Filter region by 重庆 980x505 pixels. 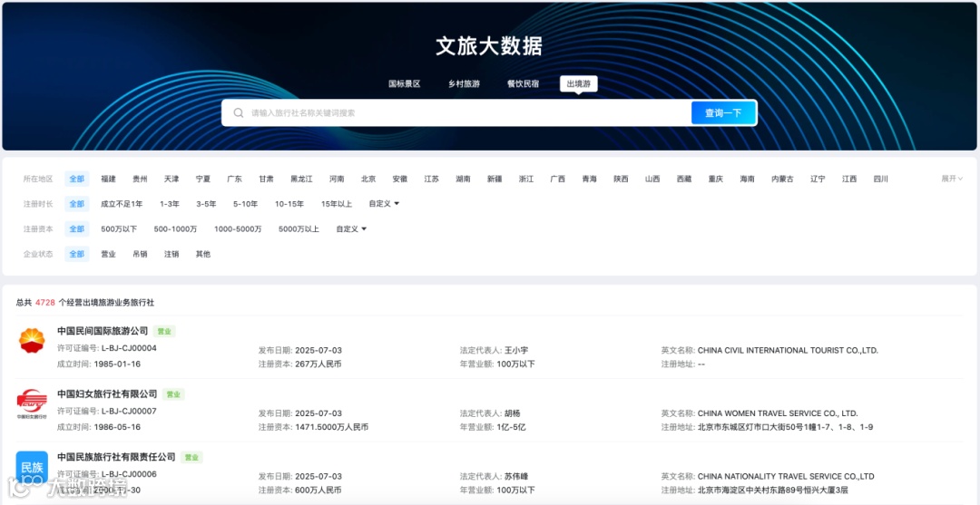(x=716, y=179)
